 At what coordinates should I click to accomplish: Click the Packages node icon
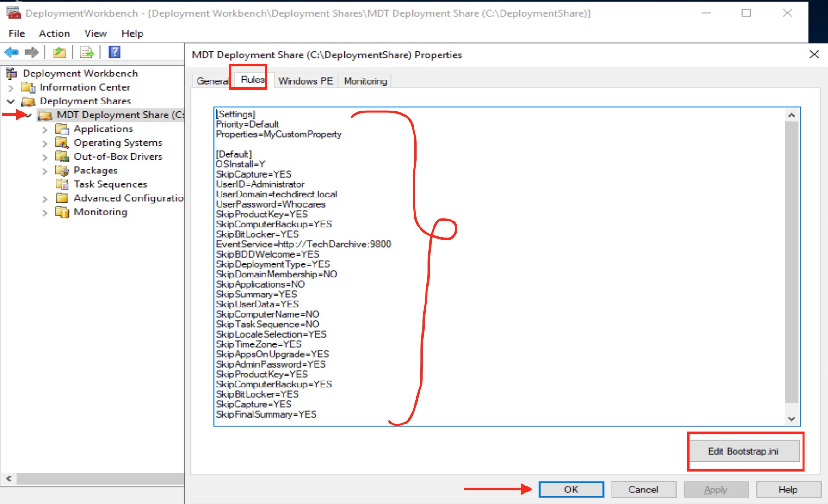[x=62, y=170]
